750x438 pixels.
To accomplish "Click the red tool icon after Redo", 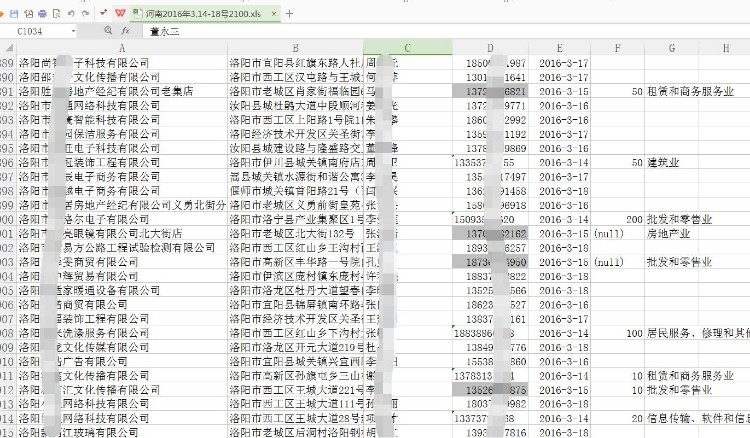I will tap(103, 13).
